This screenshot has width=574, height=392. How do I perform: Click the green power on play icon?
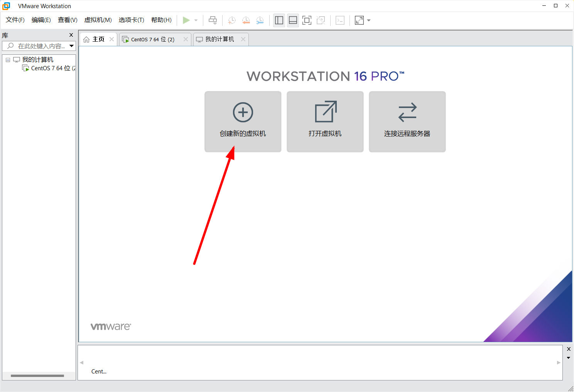coord(186,20)
